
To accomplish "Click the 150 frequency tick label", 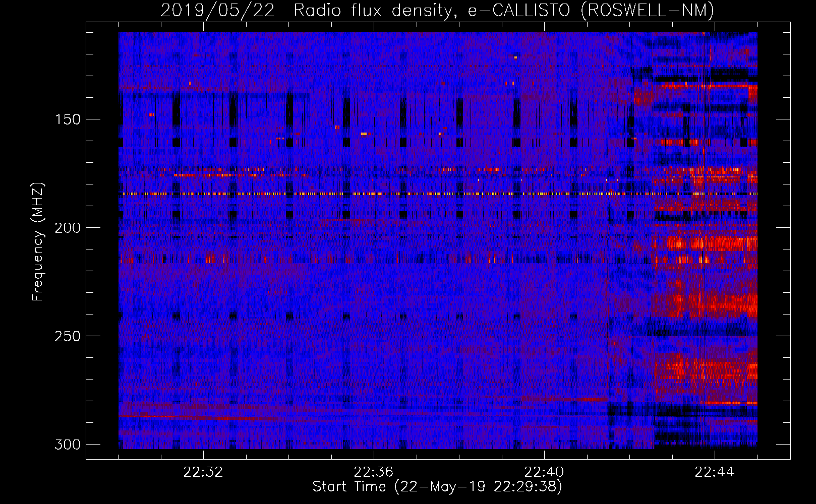I will (67, 119).
